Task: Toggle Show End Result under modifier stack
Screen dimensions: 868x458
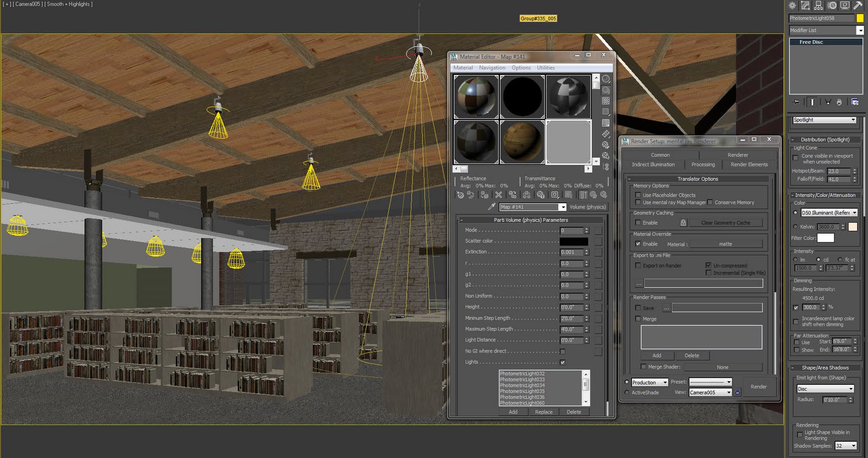Action: pyautogui.click(x=812, y=102)
